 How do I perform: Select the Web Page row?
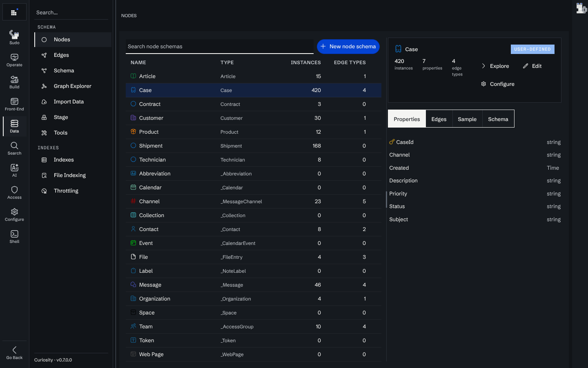[254, 355]
